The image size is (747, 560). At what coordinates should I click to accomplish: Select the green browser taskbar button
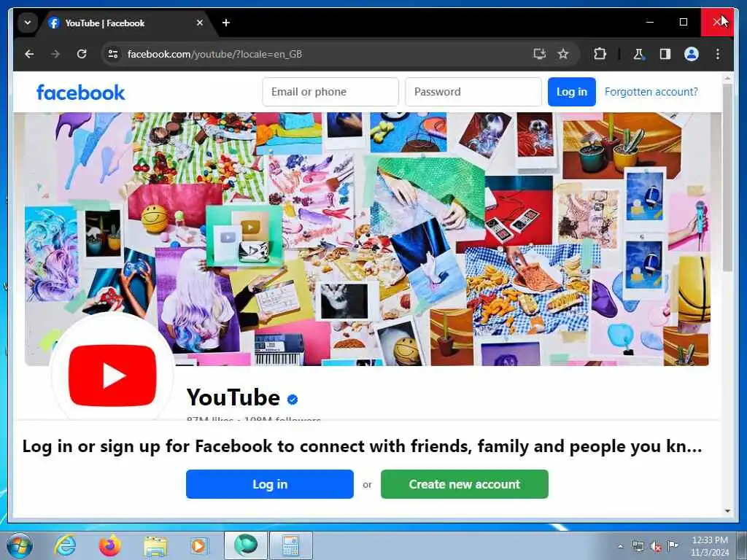pos(246,545)
